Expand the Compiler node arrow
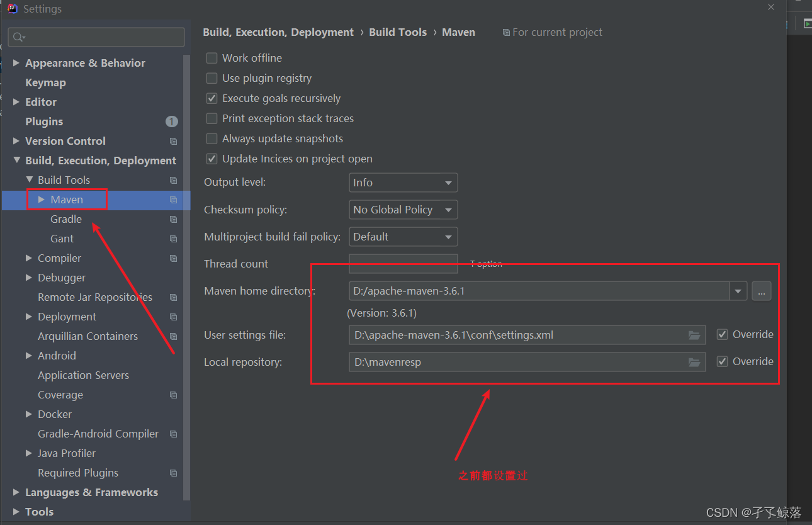812x525 pixels. click(x=29, y=258)
